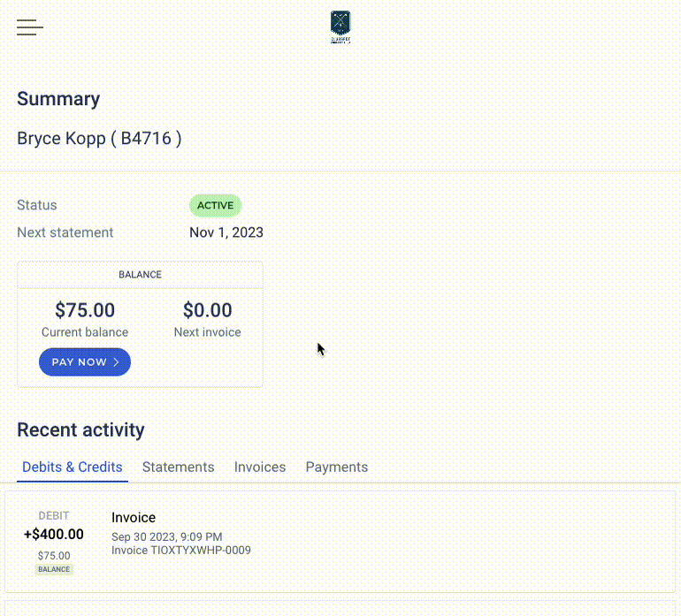The height and width of the screenshot is (616, 681).
Task: Show the Payments tab
Action: 336,467
